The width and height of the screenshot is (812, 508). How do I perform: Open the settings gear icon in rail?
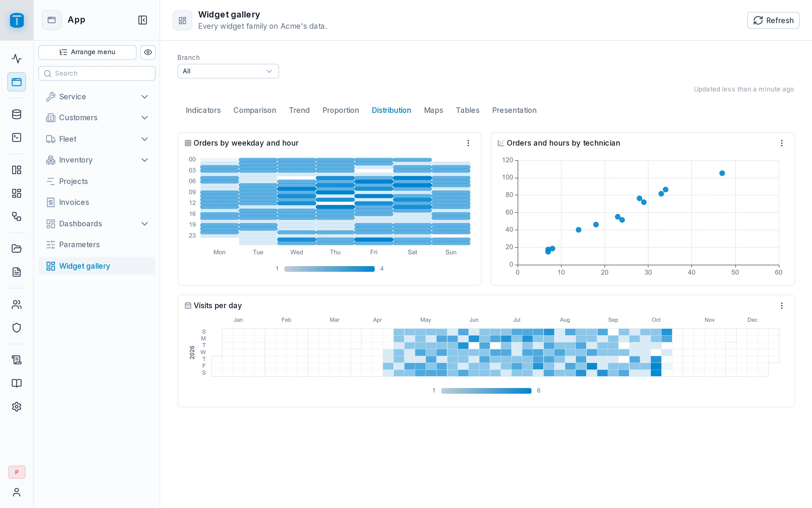16,406
